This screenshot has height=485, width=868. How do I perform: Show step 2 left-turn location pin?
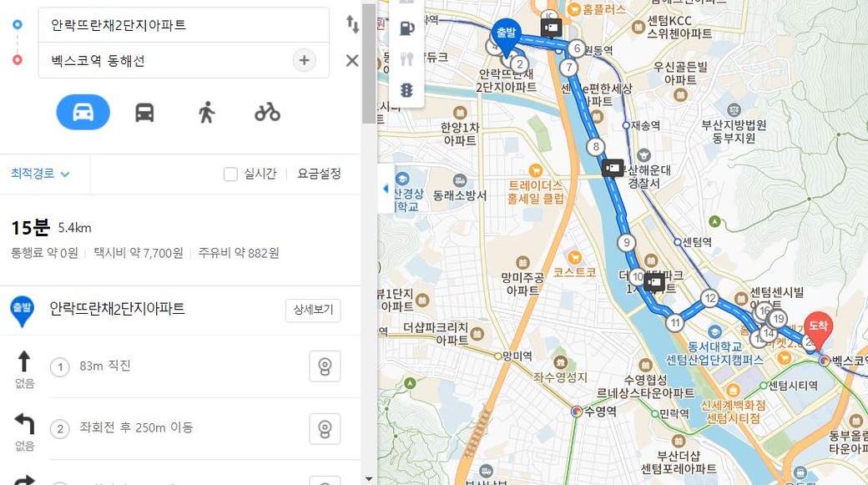325,428
